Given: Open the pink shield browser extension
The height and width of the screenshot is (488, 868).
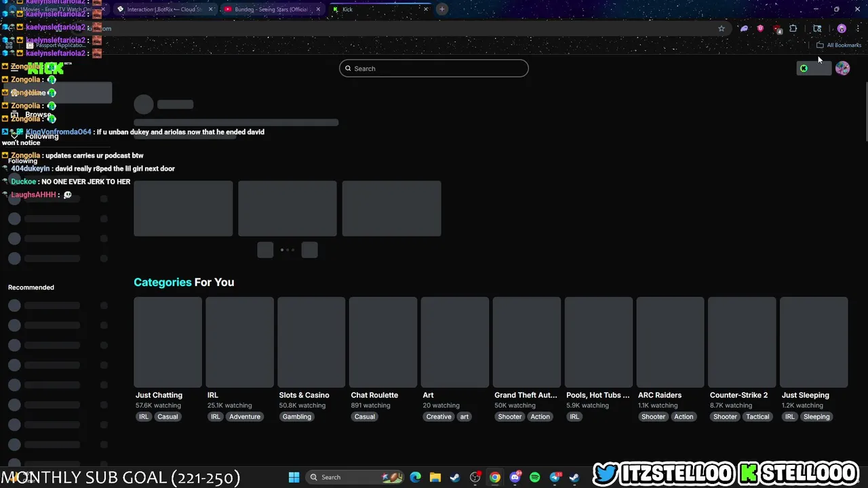Looking at the screenshot, I should [760, 28].
